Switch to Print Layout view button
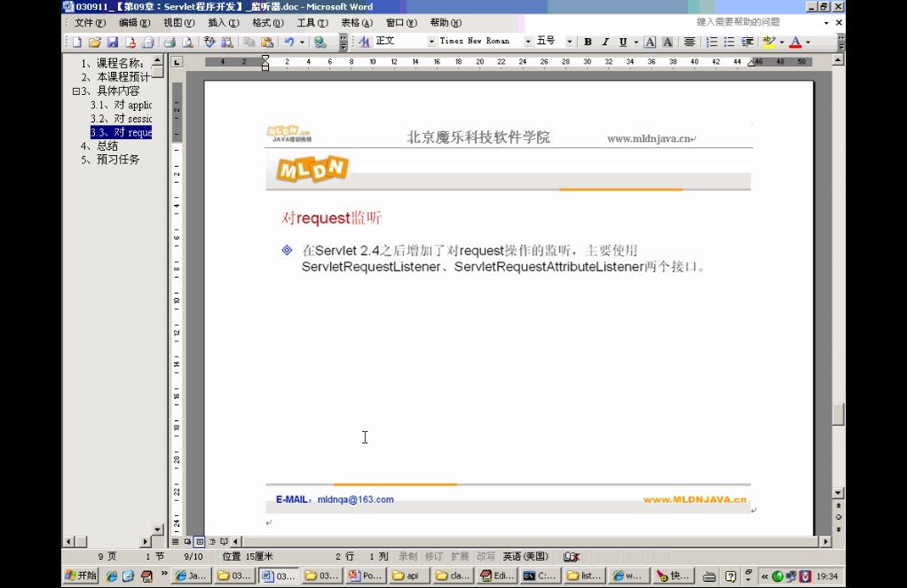 [200, 542]
